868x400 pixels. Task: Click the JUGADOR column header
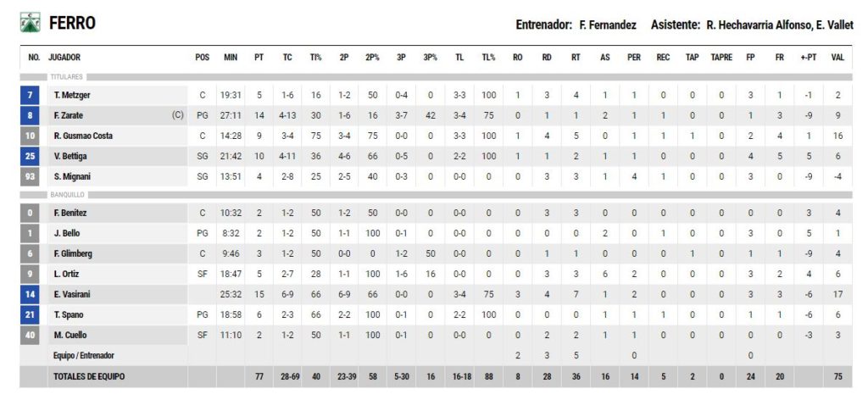[65, 58]
